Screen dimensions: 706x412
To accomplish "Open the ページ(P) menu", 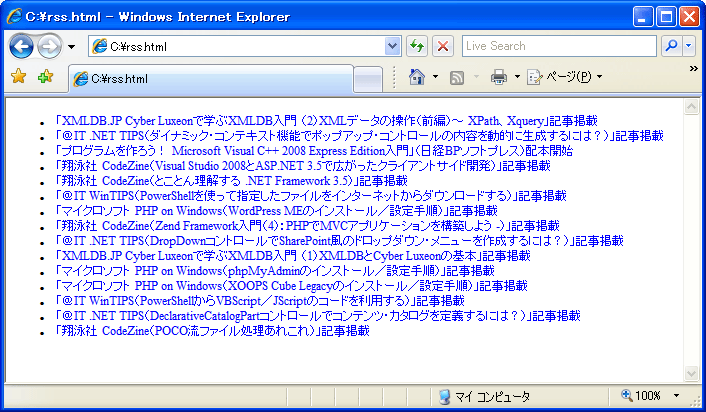I will click(565, 77).
